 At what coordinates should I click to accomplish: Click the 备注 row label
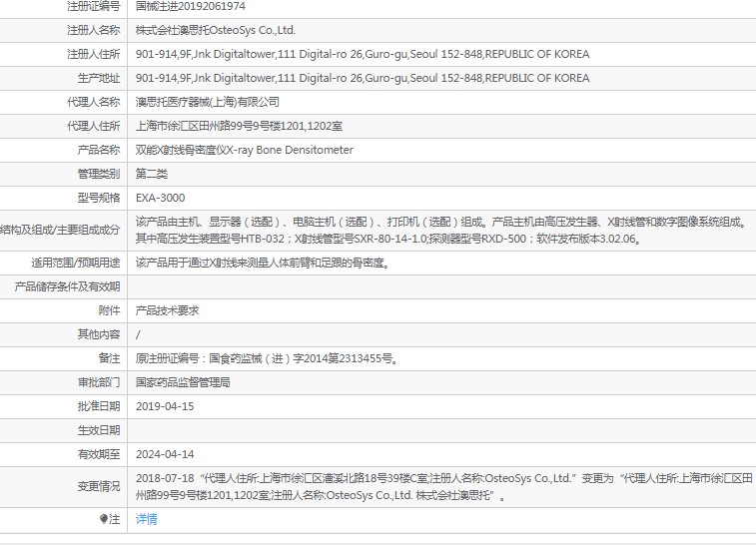coord(109,358)
